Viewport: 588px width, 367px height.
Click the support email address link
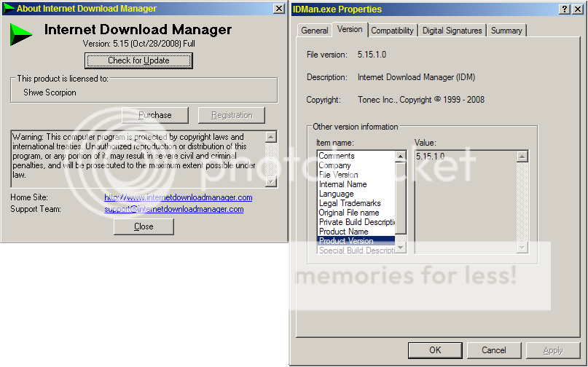pos(173,209)
